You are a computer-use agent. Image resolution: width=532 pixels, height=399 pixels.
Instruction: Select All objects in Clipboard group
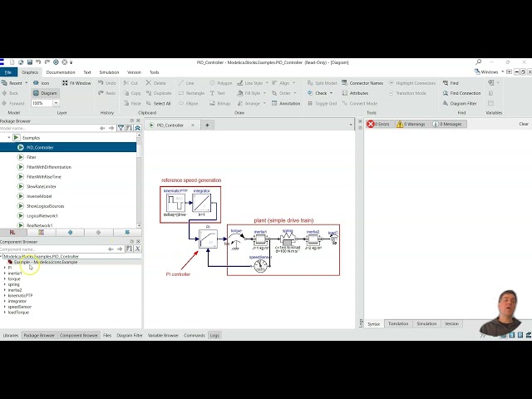159,103
